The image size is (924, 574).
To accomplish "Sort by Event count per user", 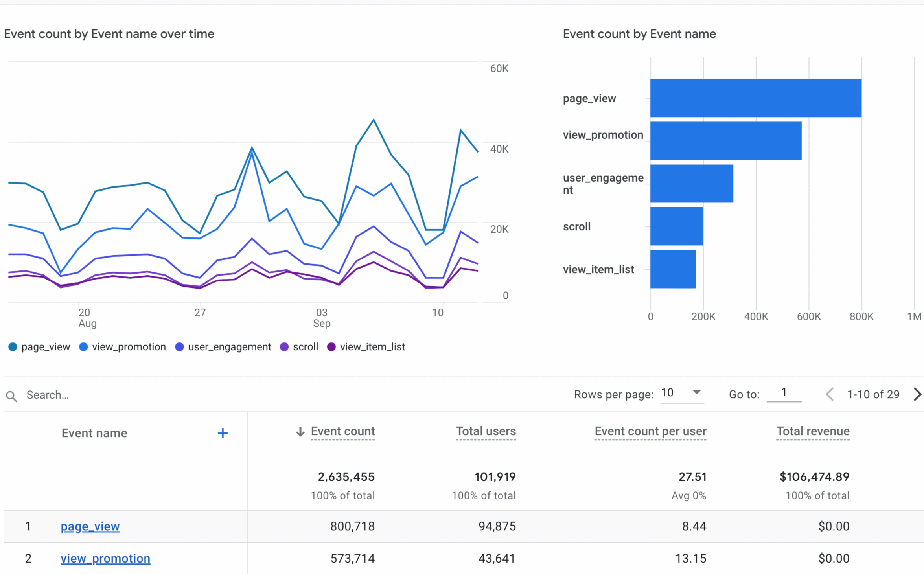I will point(650,431).
